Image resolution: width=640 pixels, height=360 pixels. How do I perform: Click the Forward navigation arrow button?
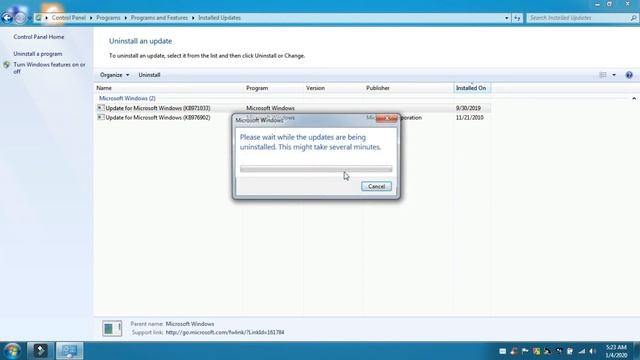point(19,18)
